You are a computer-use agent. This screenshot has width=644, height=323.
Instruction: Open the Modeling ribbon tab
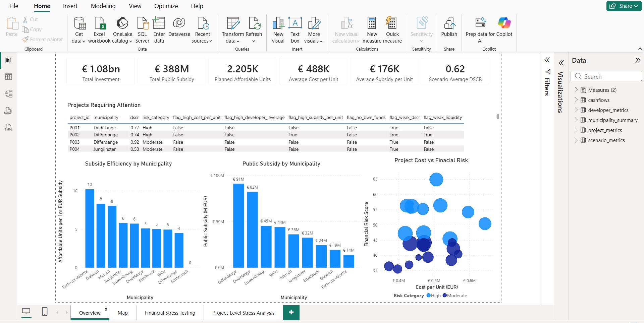pyautogui.click(x=103, y=6)
